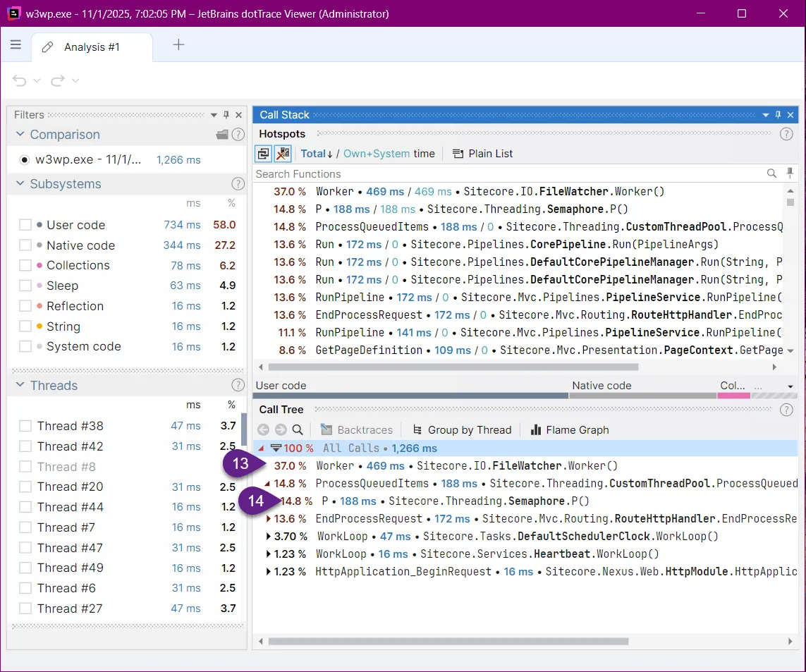Click the help icon in Hotspots header
Screen dimensions: 806x672
pos(786,134)
